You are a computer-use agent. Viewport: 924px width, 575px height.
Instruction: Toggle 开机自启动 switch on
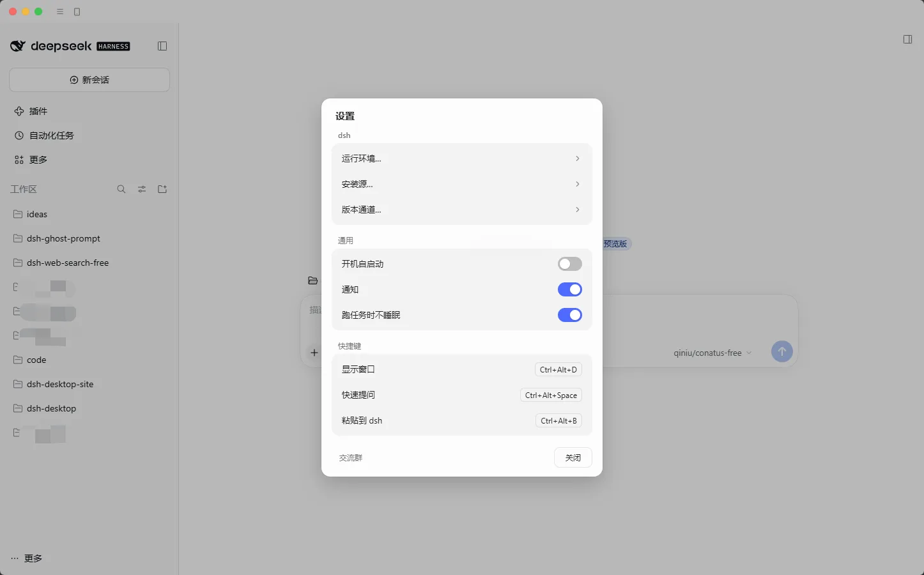tap(570, 264)
